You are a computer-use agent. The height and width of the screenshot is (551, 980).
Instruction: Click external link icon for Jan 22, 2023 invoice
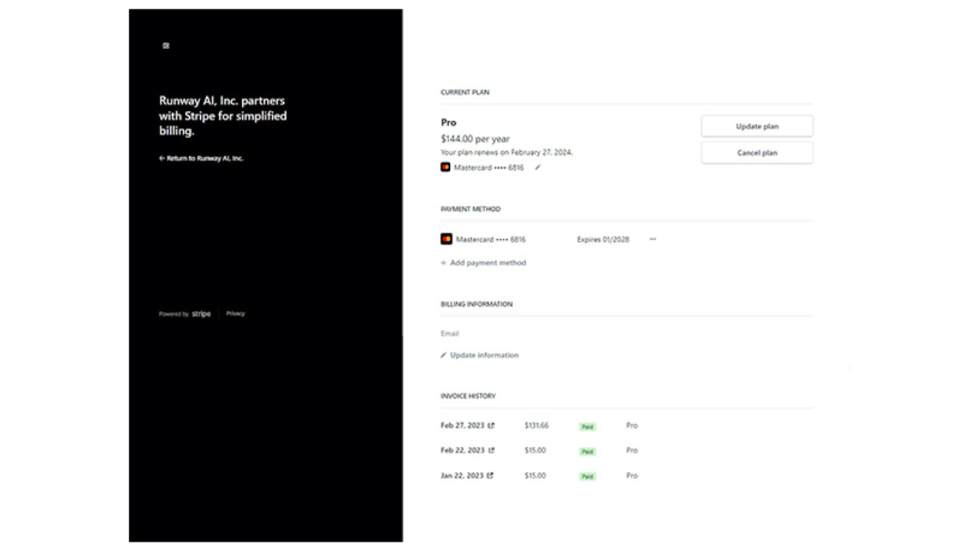pos(490,475)
